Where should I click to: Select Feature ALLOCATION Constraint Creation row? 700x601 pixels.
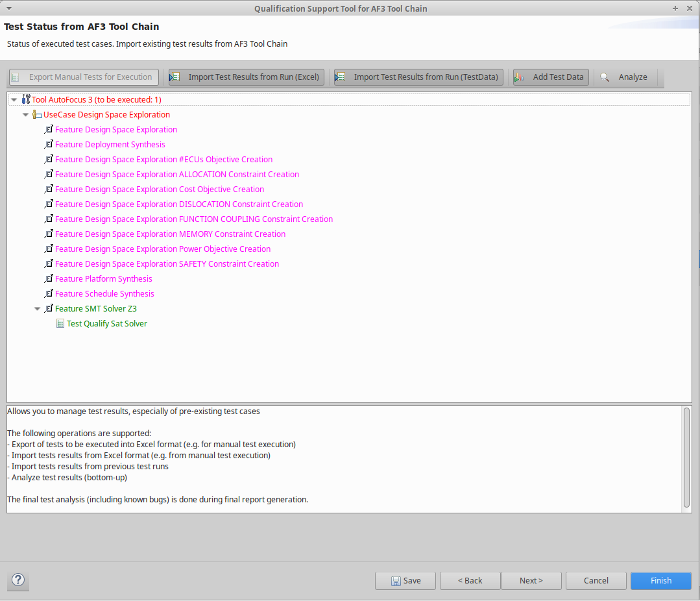(177, 174)
